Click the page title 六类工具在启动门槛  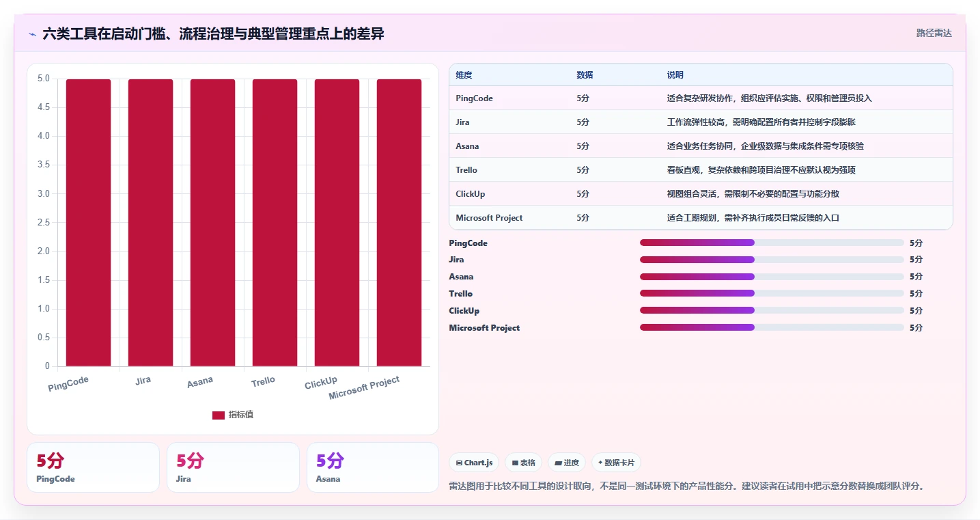213,33
